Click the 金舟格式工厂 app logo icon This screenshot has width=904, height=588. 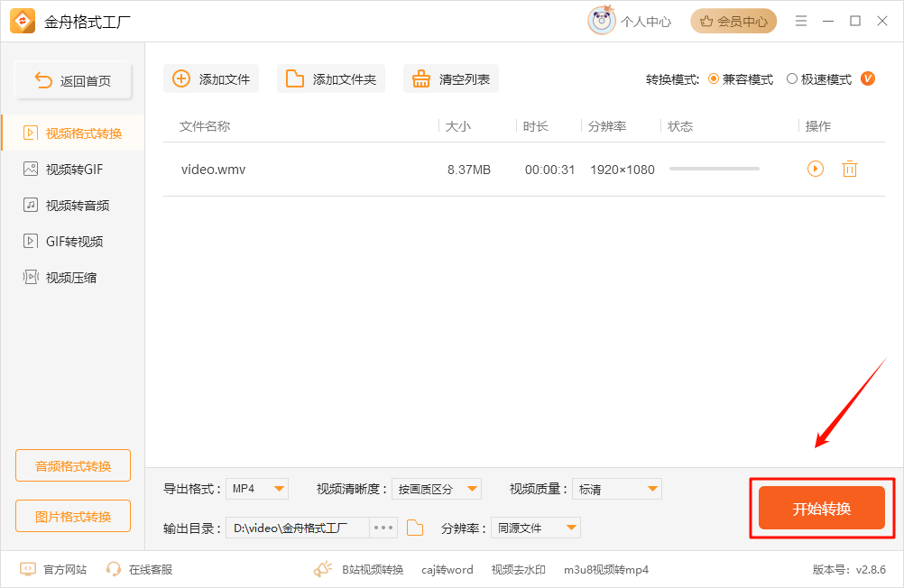(x=23, y=22)
